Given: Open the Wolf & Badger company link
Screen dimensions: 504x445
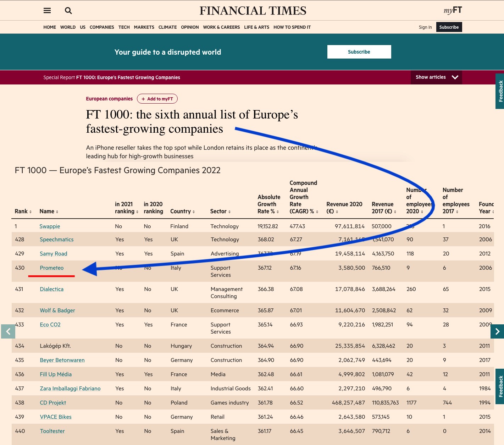Looking at the screenshot, I should pos(57,311).
